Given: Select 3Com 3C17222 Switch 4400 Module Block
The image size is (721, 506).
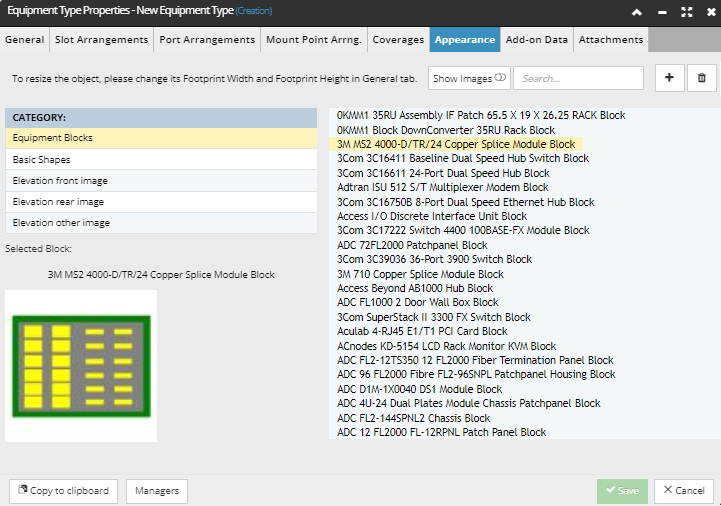Looking at the screenshot, I should point(463,230).
